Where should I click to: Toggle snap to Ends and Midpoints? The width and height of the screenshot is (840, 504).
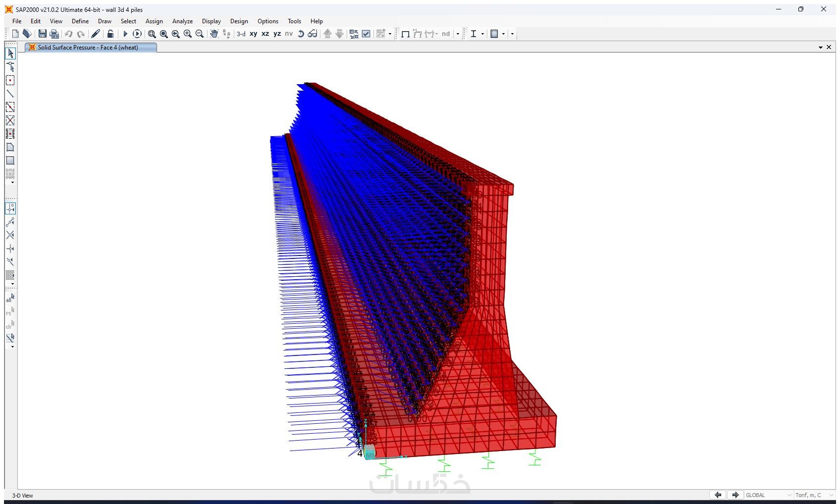coord(10,222)
